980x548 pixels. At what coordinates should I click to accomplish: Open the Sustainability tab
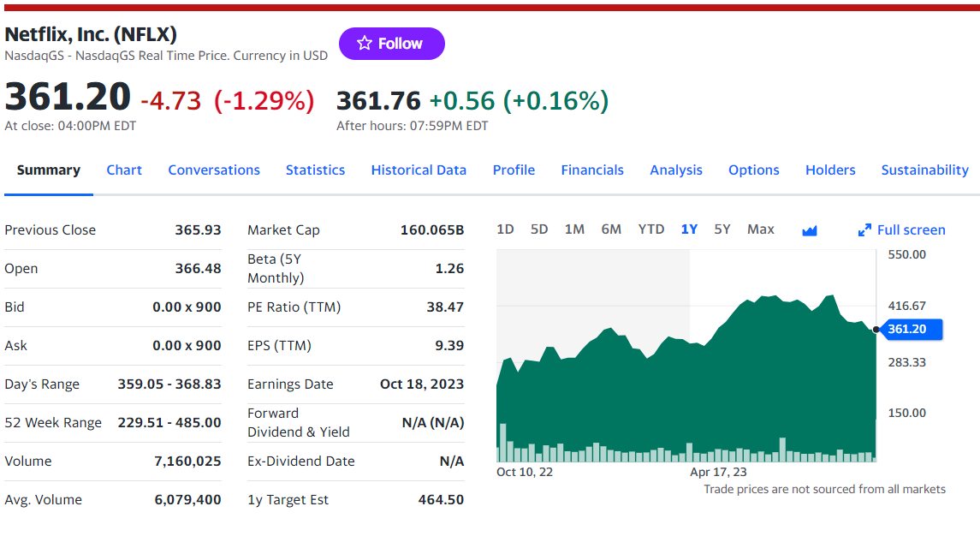[x=925, y=170]
